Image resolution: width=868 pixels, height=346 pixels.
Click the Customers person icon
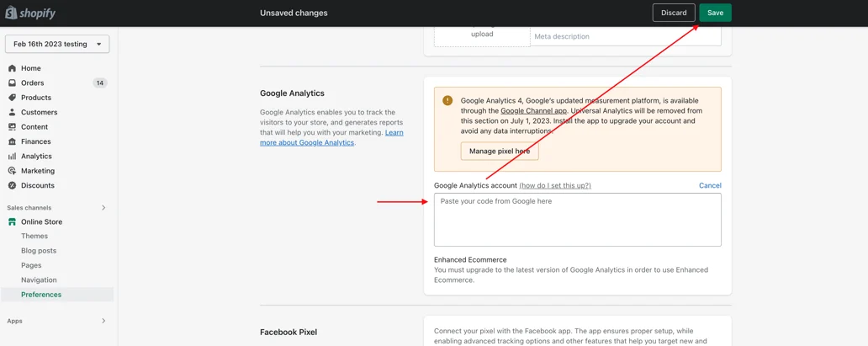point(12,112)
